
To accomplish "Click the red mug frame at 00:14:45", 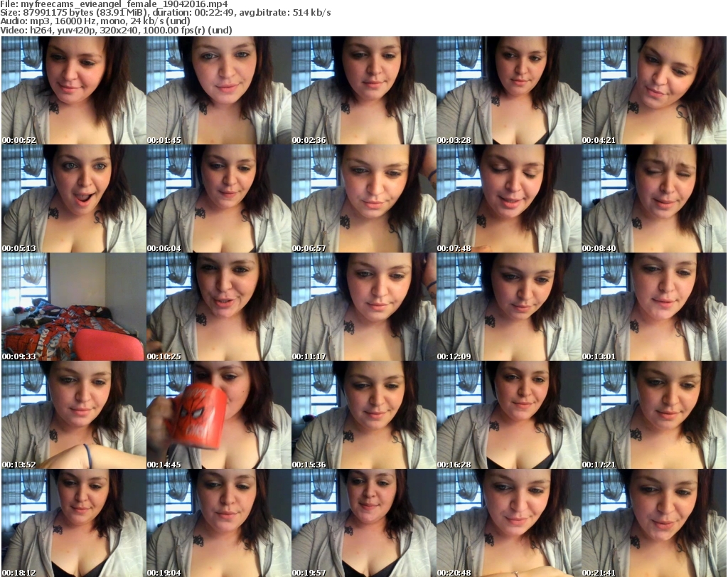I will pyautogui.click(x=219, y=415).
